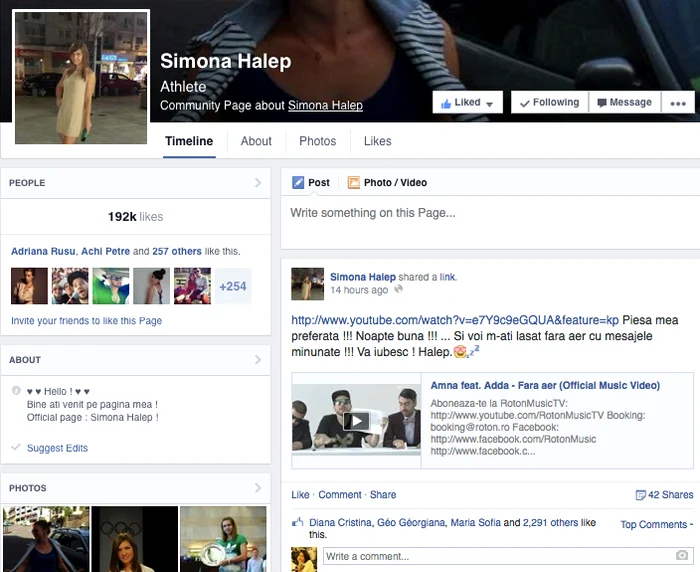This screenshot has height=572, width=700.
Task: Click the third friend thumbnail in green
Action: click(111, 286)
